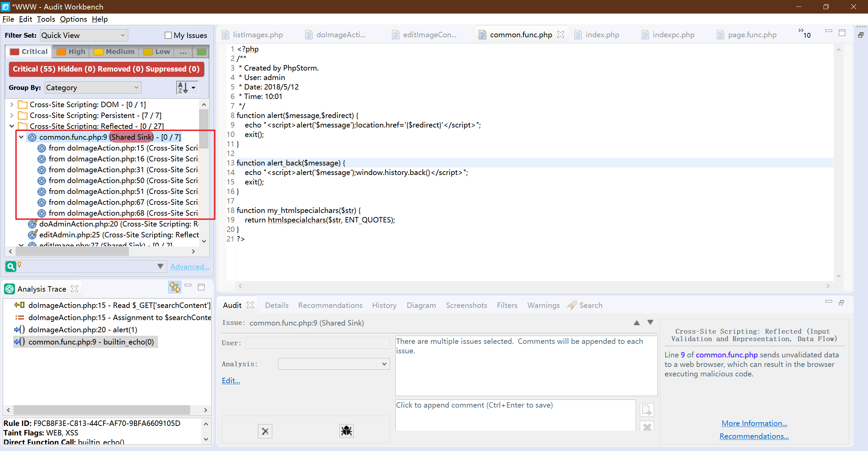Click the add comment page icon

point(647,410)
